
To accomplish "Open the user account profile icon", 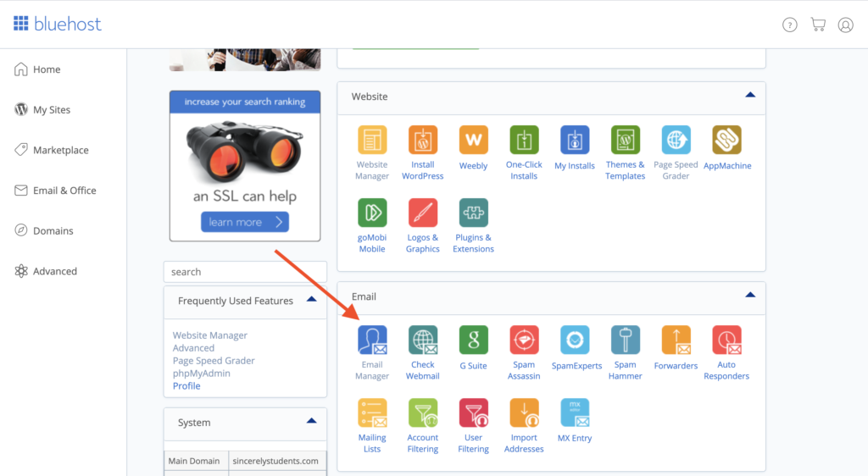I will tap(845, 25).
